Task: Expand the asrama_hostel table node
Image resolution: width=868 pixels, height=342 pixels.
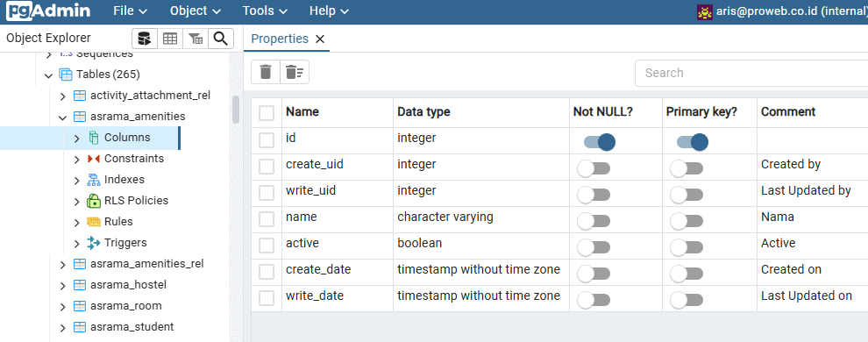Action: 62,286
